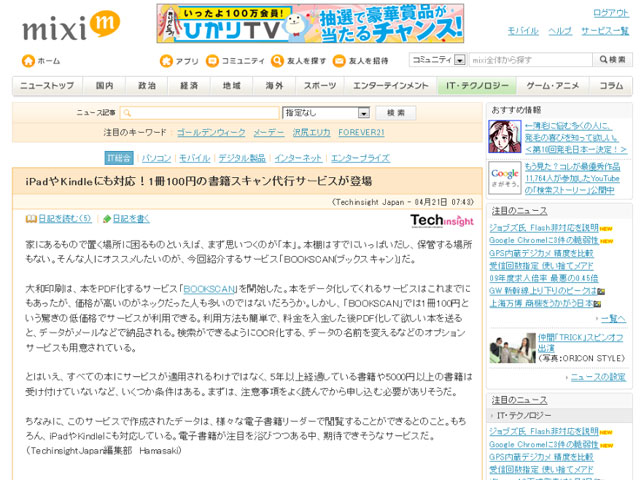Click ゴールデンウィーク keyword link

point(211,133)
